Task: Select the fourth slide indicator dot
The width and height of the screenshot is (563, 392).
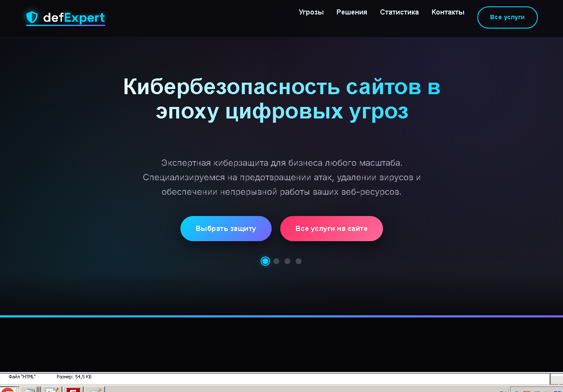Action: (299, 261)
